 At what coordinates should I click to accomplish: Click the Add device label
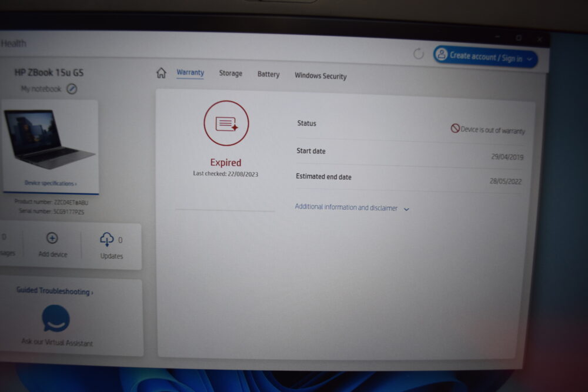[53, 254]
